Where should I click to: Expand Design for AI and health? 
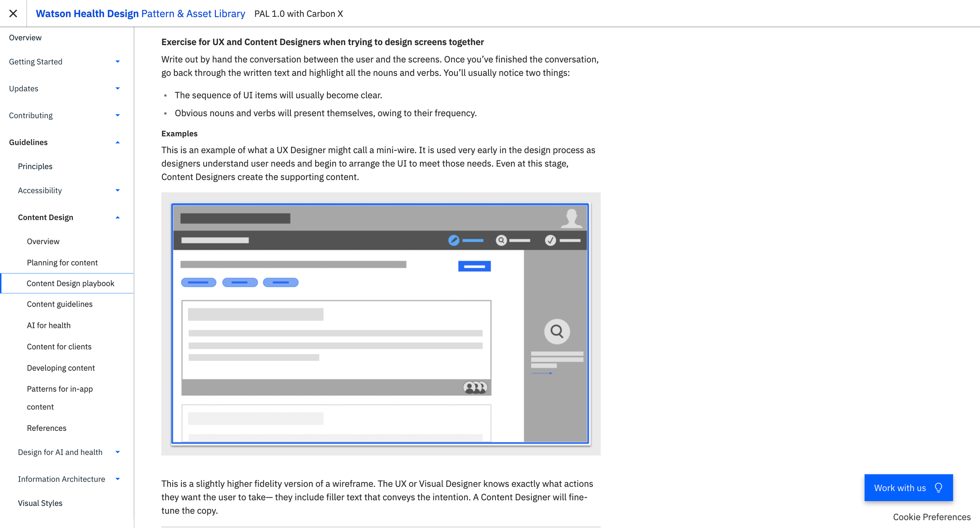pyautogui.click(x=117, y=452)
